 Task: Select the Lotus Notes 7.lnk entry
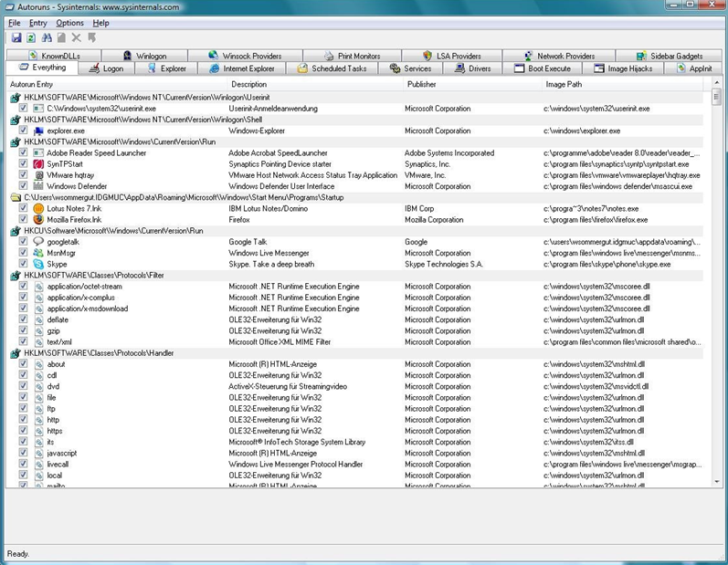74,208
